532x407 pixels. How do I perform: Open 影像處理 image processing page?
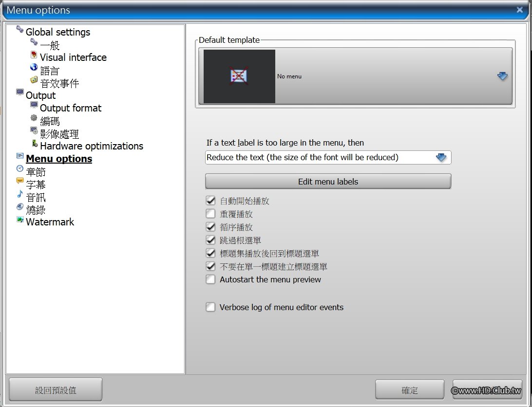click(59, 133)
